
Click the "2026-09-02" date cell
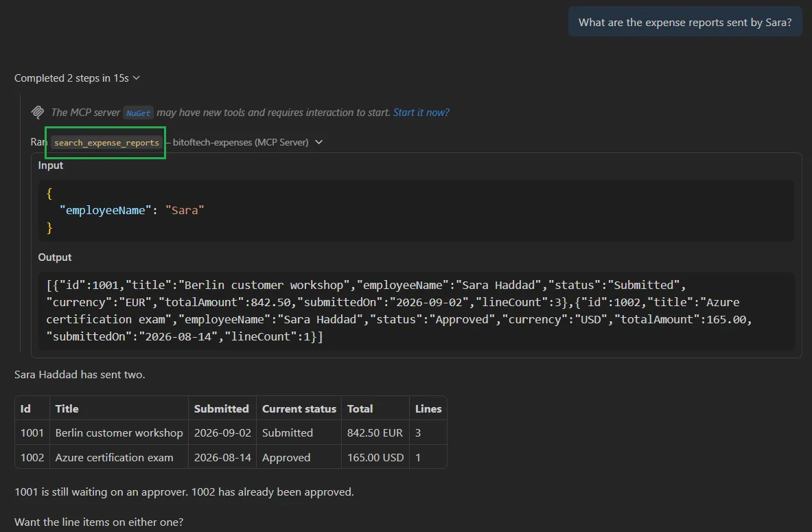(222, 432)
